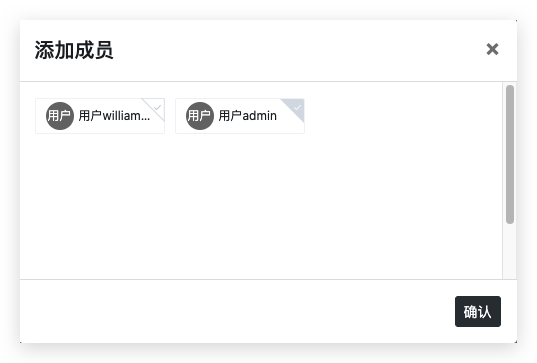The height and width of the screenshot is (363, 537).
Task: Click scrollbar track below the thumb
Action: [x=510, y=252]
